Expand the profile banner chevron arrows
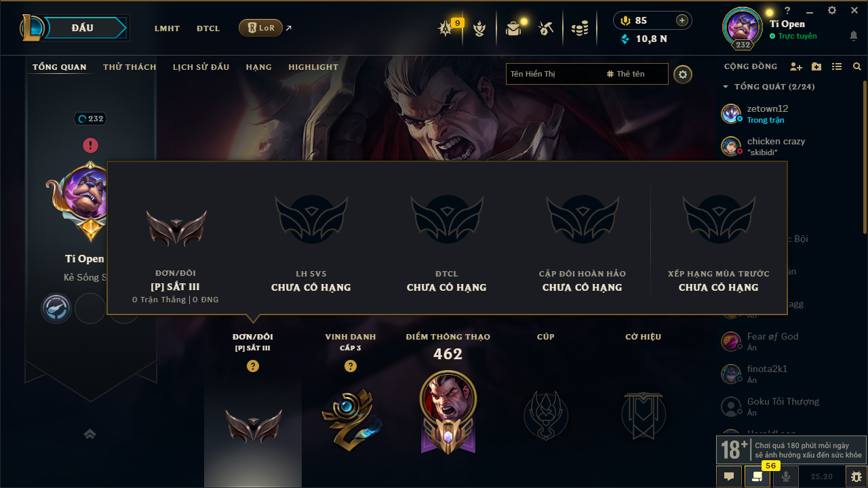 click(90, 434)
